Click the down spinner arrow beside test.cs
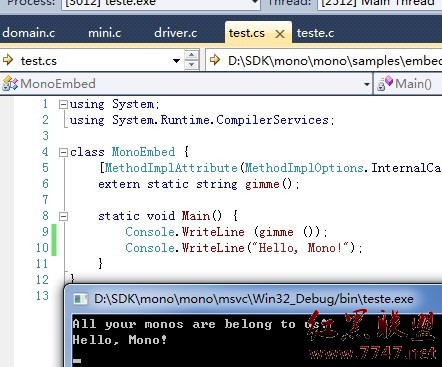 coord(192,65)
